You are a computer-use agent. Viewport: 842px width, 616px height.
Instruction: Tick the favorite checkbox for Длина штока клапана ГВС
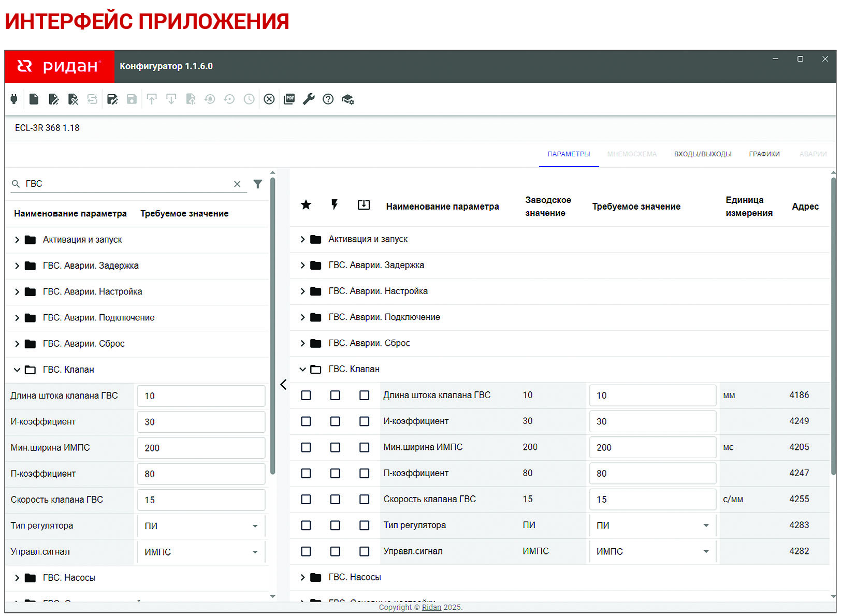pyautogui.click(x=306, y=395)
